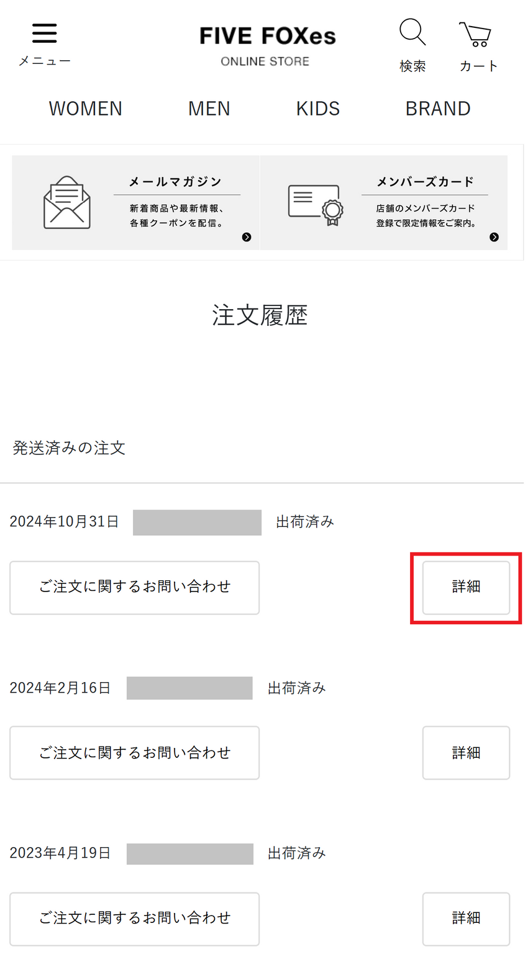Select the WOMEN category tab
Screen dimensions: 528x980
[86, 109]
